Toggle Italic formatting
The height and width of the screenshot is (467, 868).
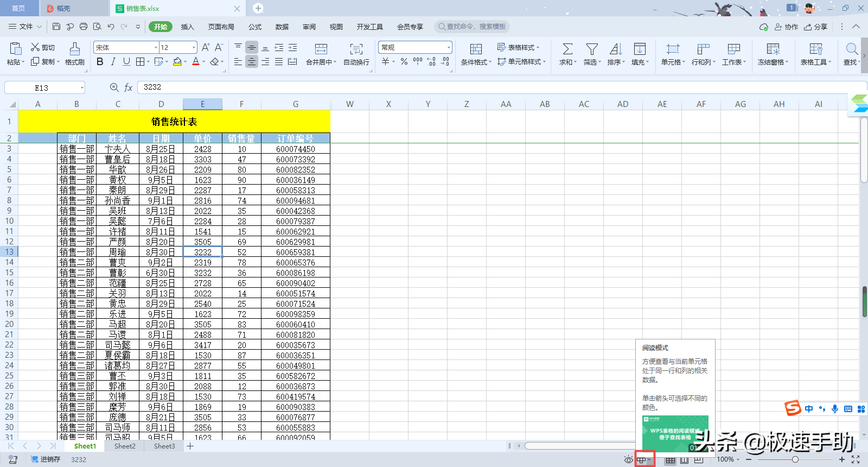point(113,62)
